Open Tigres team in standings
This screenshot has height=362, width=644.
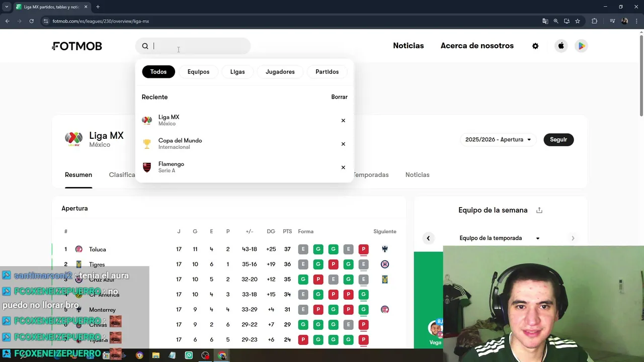coord(97,264)
